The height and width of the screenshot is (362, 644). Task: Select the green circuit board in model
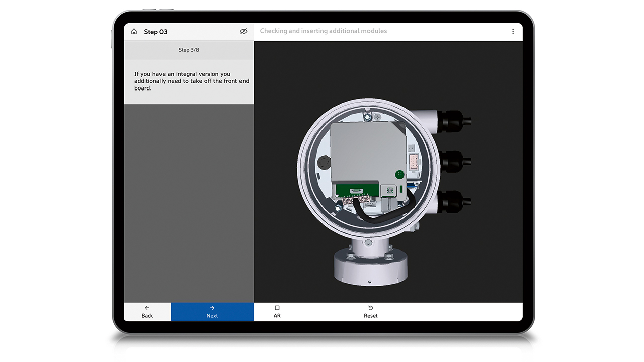click(x=357, y=190)
